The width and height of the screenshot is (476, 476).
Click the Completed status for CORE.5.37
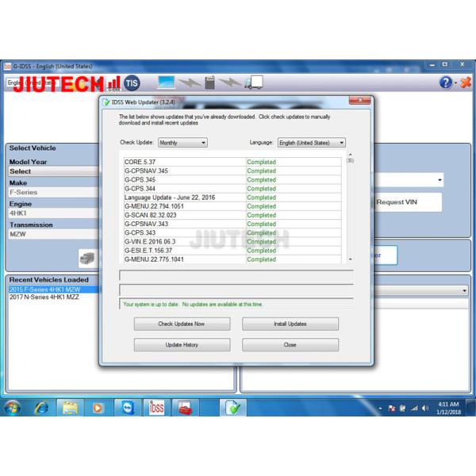click(261, 162)
